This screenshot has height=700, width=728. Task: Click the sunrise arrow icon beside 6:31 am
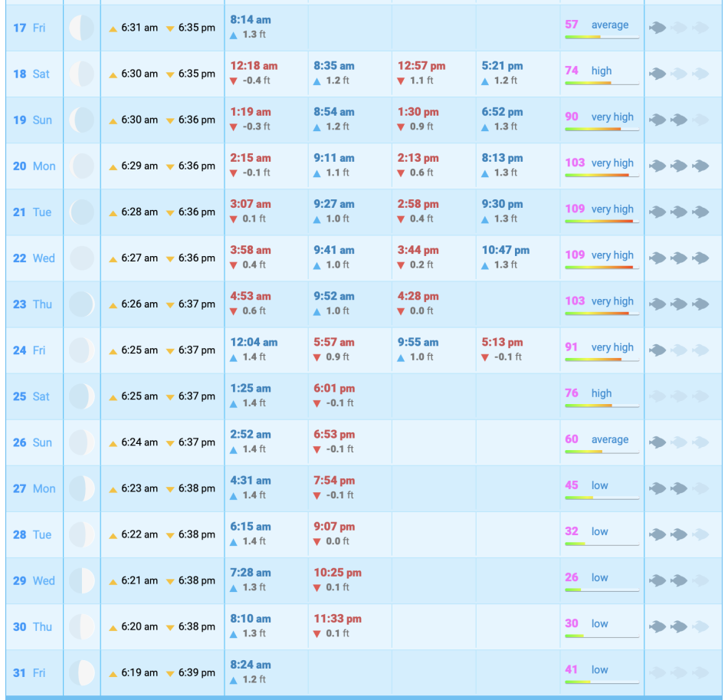coord(113,28)
